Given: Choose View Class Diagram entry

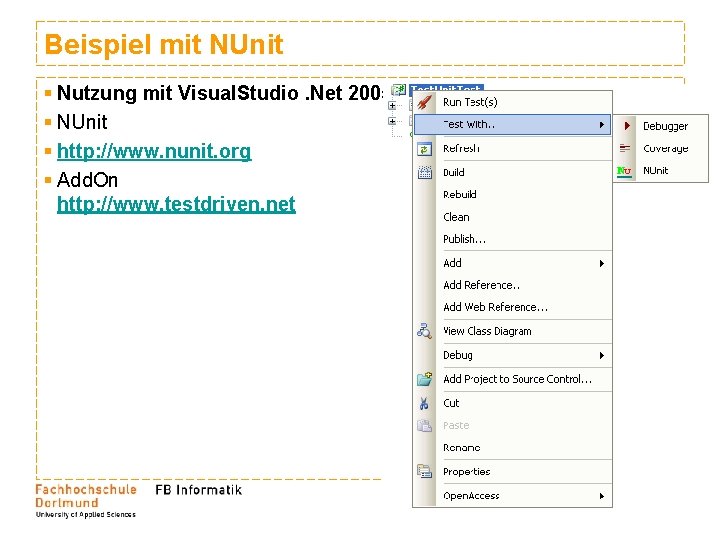Looking at the screenshot, I should tap(512, 331).
